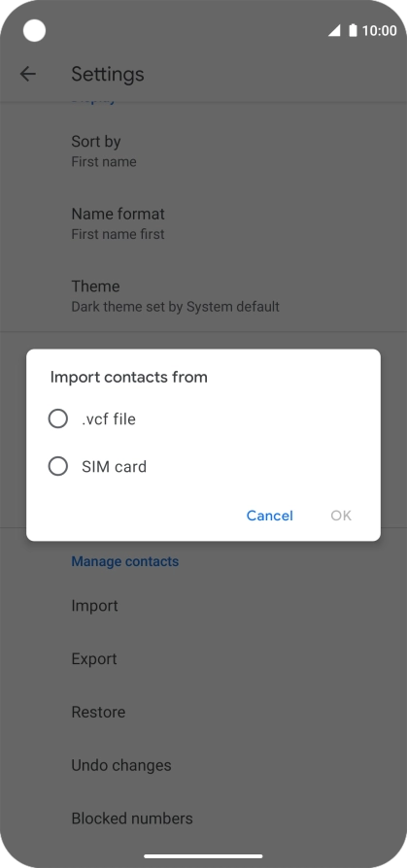407x868 pixels.
Task: Choose the 'SIM card' option label
Action: (114, 467)
